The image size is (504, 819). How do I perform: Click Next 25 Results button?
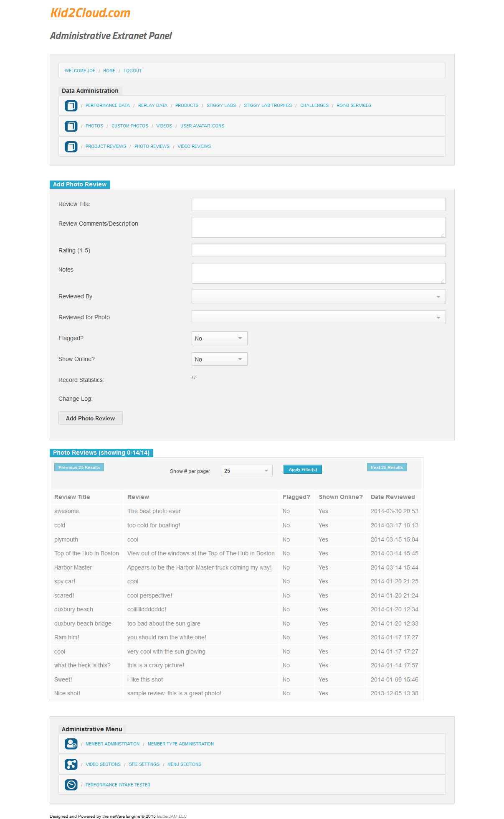click(387, 468)
